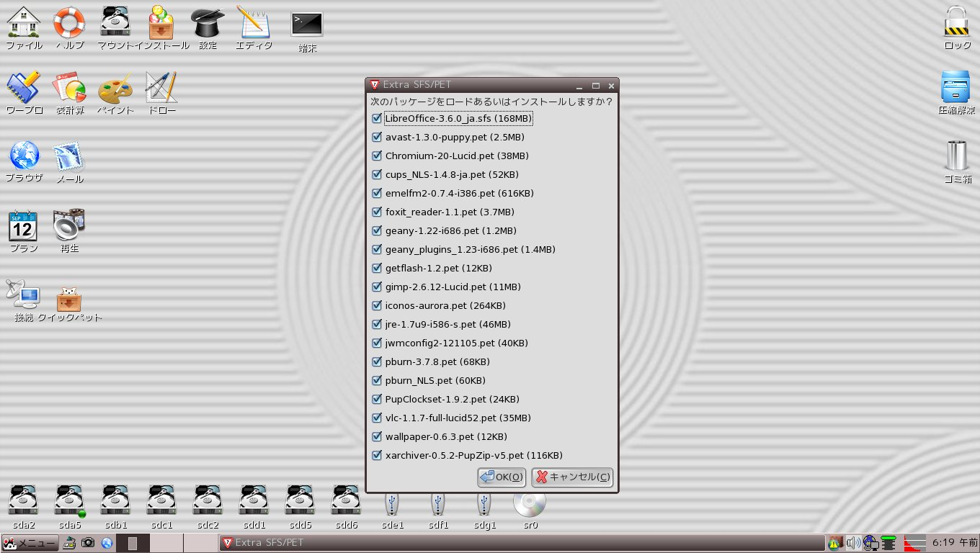Open the ヘルプ lifebuoy icon
This screenshot has height=553, width=980.
69,22
